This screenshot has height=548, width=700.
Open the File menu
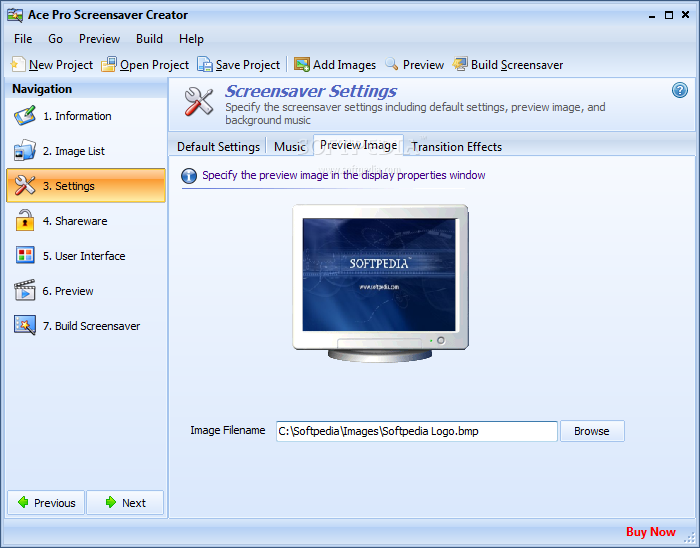[x=23, y=39]
